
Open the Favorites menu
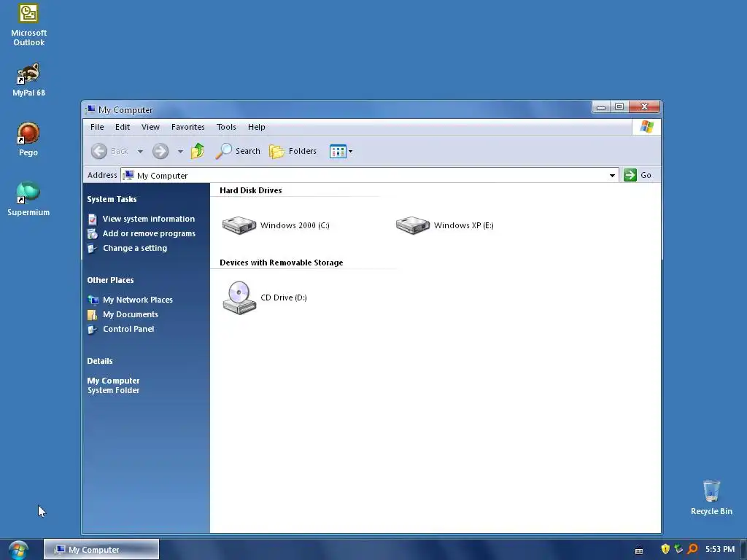coord(187,127)
